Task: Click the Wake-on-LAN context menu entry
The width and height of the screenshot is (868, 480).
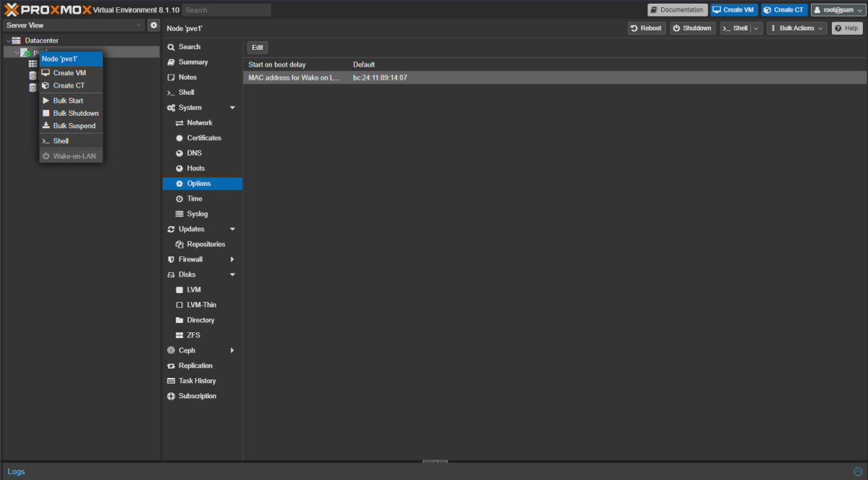Action: [70, 156]
